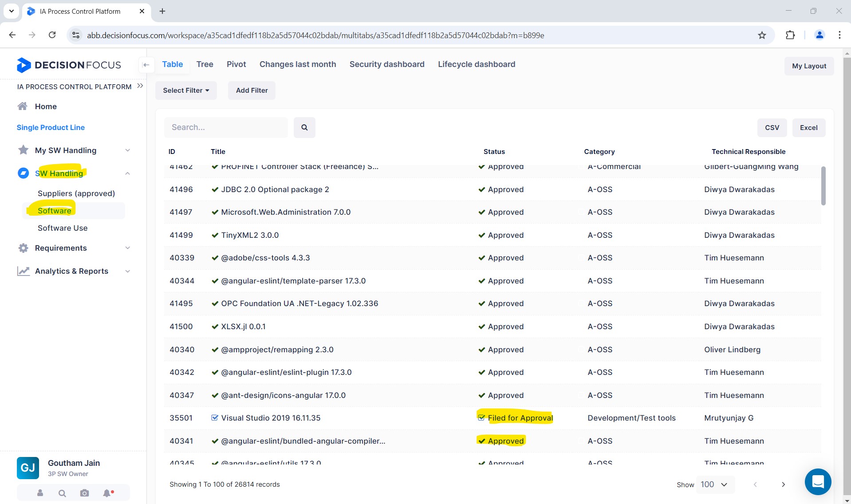
Task: Click the Add Filter button
Action: pyautogui.click(x=252, y=91)
